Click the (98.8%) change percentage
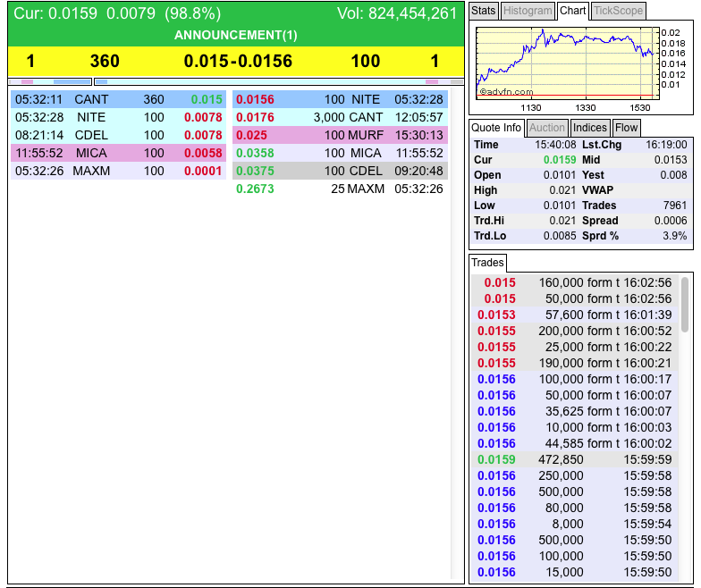This screenshot has width=701, height=588. (x=193, y=13)
